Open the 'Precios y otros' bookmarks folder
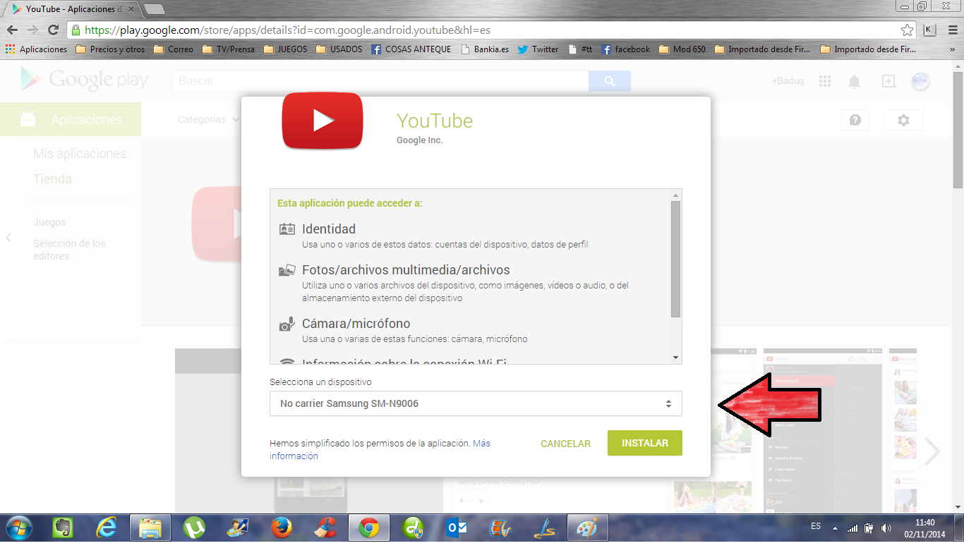 pyautogui.click(x=109, y=49)
